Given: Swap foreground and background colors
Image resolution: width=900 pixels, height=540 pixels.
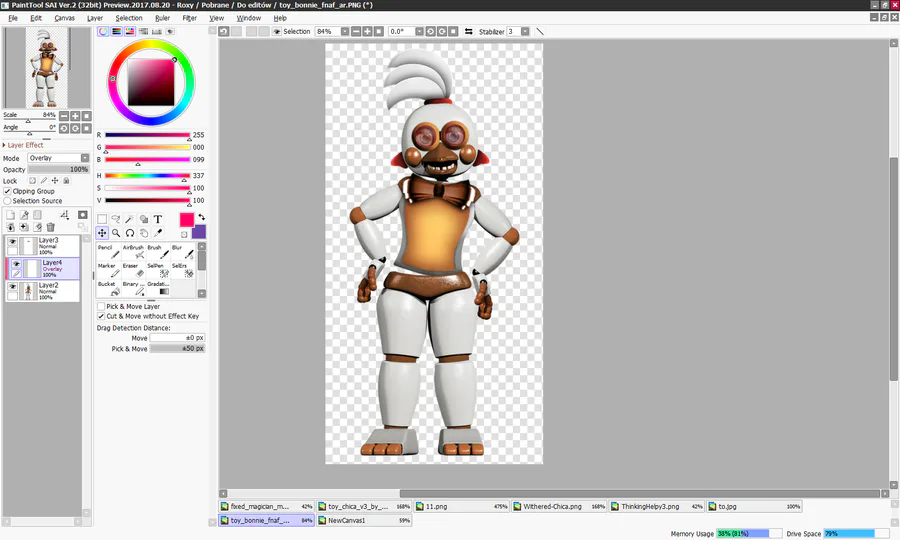Looking at the screenshot, I should tap(201, 217).
